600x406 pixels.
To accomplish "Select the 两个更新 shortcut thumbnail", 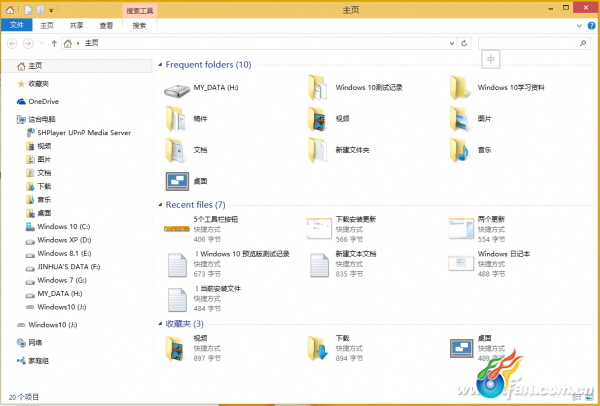I will pyautogui.click(x=461, y=228).
